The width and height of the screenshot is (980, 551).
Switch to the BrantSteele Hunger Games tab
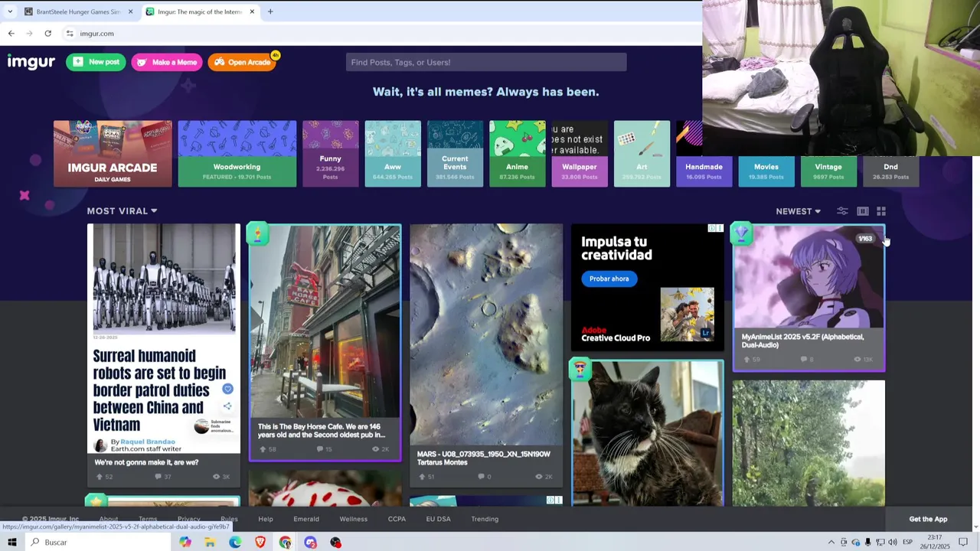pos(79,11)
